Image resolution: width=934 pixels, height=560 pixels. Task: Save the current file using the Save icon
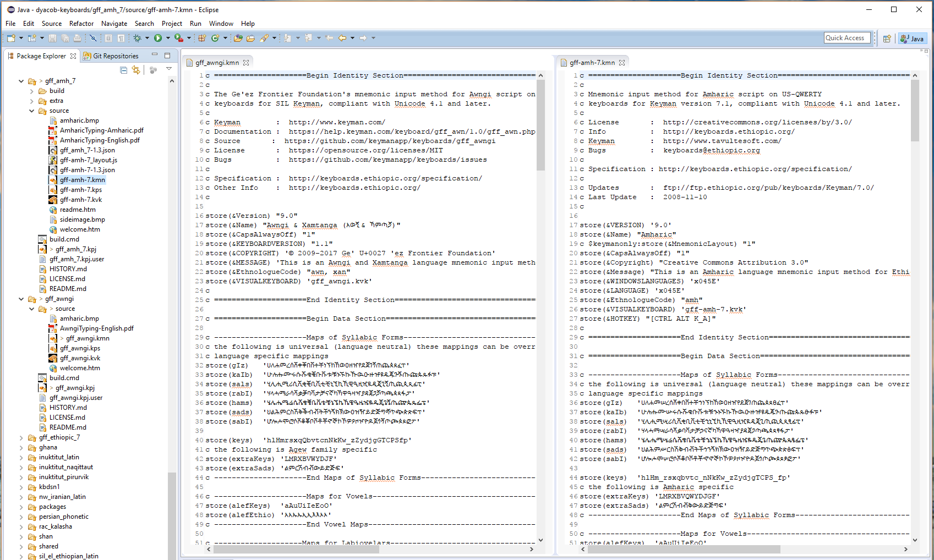(54, 38)
